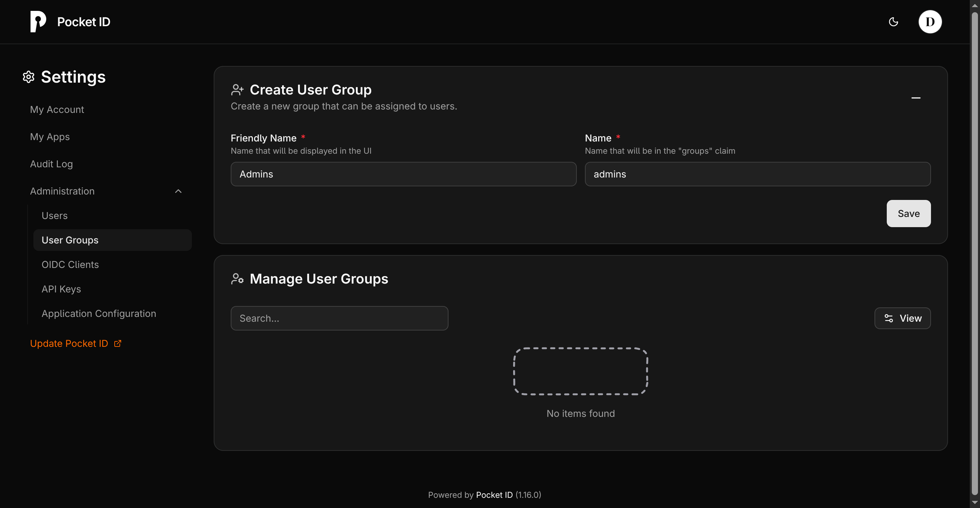The height and width of the screenshot is (508, 980).
Task: Open the Application Configuration page
Action: tap(99, 313)
